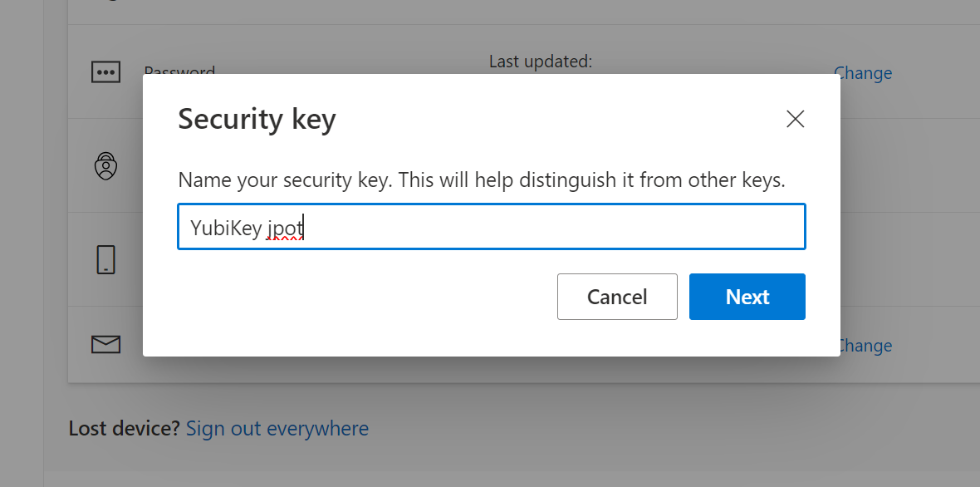Viewport: 980px width, 487px height.
Task: Dismiss the Security key dialog via the X
Action: (795, 119)
